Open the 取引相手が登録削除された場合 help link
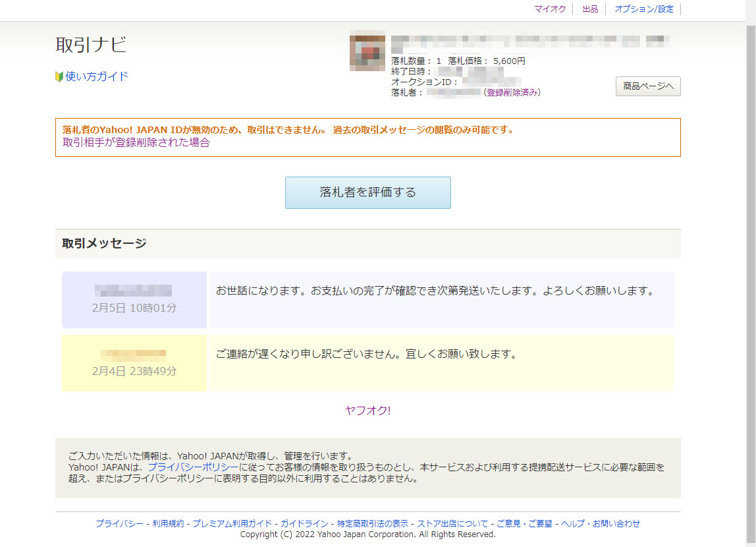The image size is (756, 547). click(136, 142)
